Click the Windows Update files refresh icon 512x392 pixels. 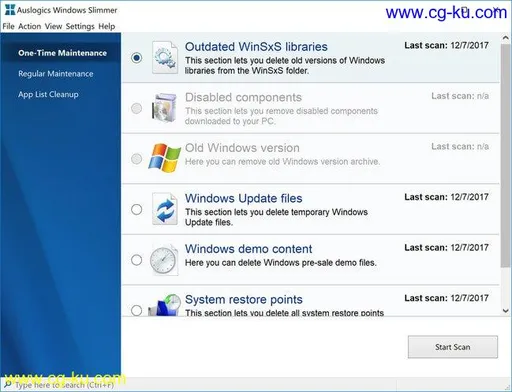[165, 209]
